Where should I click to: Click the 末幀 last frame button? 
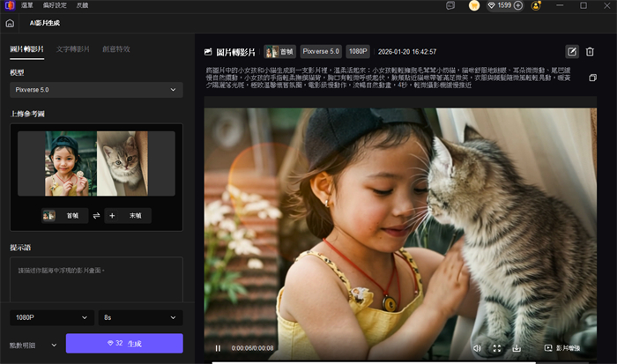click(128, 216)
